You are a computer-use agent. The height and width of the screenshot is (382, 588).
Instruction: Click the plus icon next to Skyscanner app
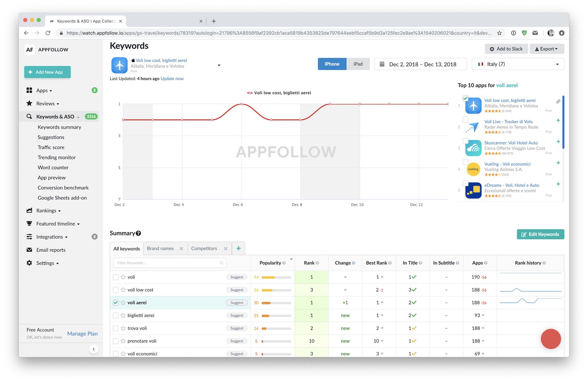558,142
